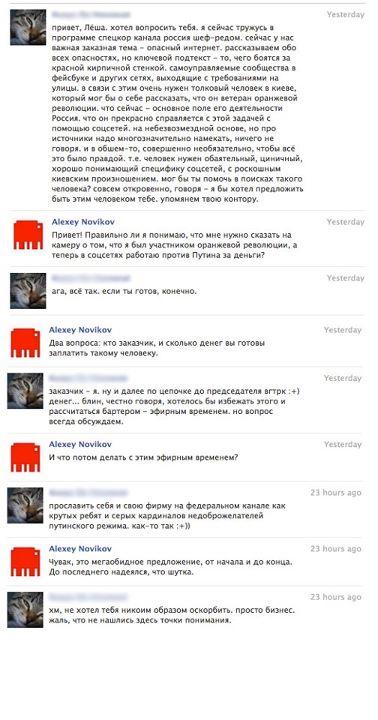Click Yesterday timestamp beside "Два вопроса" message
The height and width of the screenshot is (720, 378).
tap(343, 330)
